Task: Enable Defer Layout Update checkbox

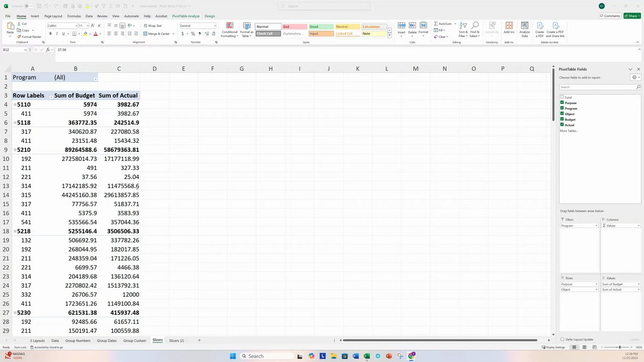Action: click(x=562, y=339)
